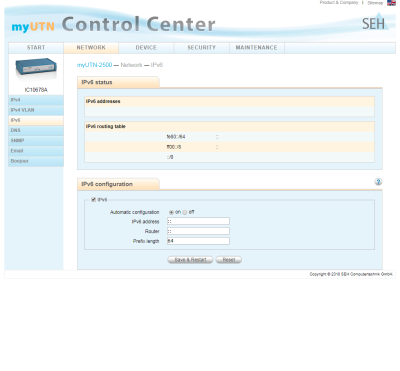Click the Reset button
Image resolution: width=400 pixels, height=371 pixels.
tap(229, 260)
